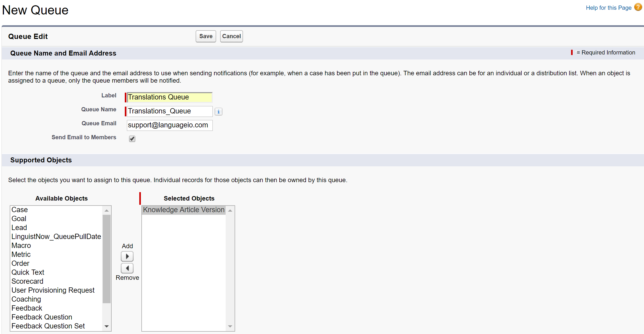Click the Queue Email input field
This screenshot has width=644, height=334.
(x=169, y=125)
